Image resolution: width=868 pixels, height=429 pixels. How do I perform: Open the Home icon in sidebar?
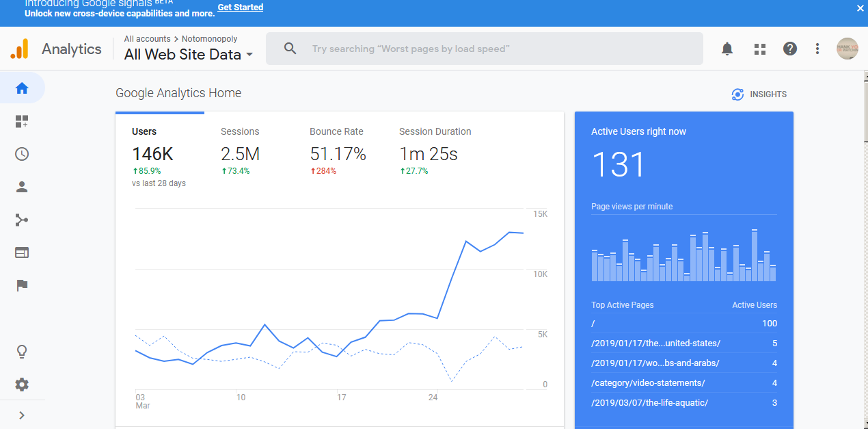[x=22, y=88]
